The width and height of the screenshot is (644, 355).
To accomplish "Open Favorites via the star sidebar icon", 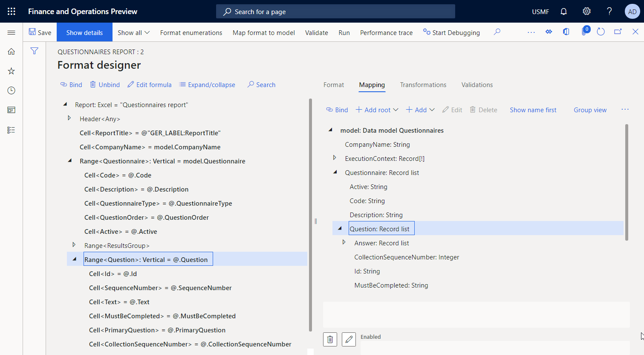I will click(x=11, y=71).
